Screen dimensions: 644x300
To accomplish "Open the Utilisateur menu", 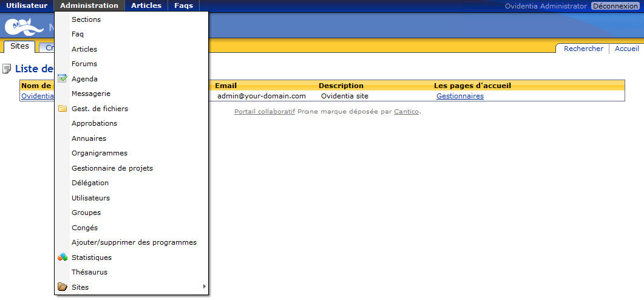I will [x=27, y=5].
